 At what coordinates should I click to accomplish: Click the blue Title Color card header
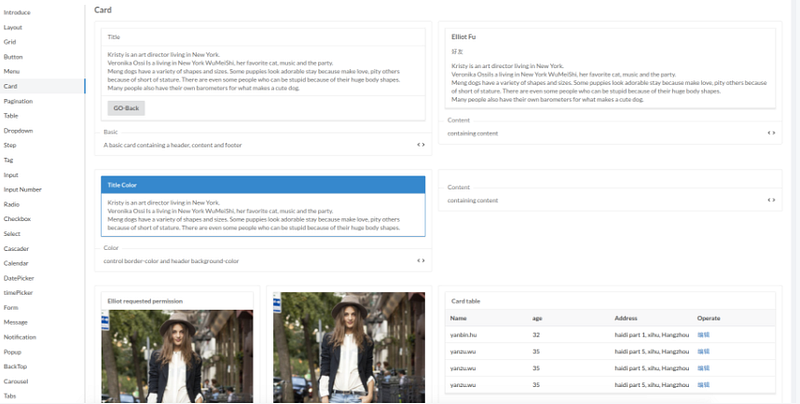[263, 185]
